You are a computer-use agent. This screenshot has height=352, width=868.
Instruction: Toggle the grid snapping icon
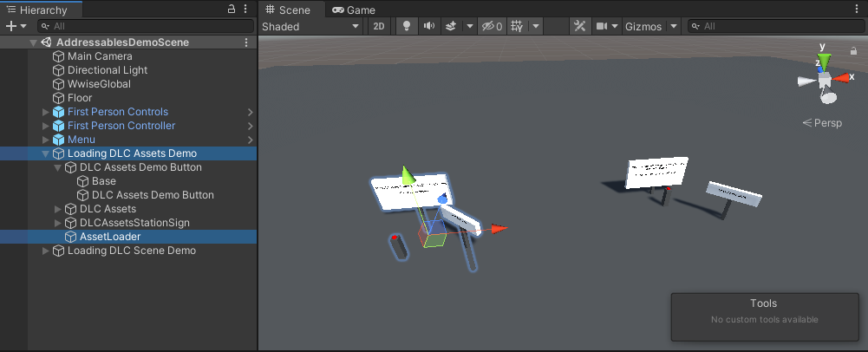tap(517, 26)
